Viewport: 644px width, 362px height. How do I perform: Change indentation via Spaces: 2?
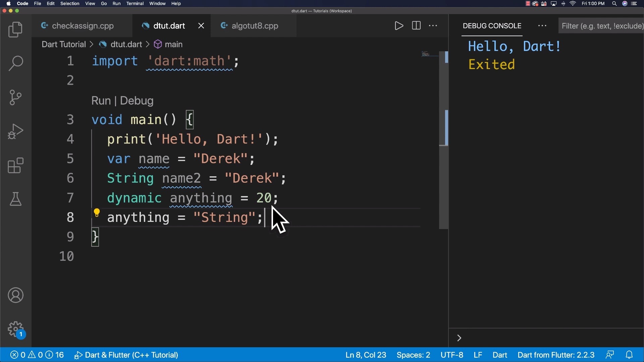[413, 355]
